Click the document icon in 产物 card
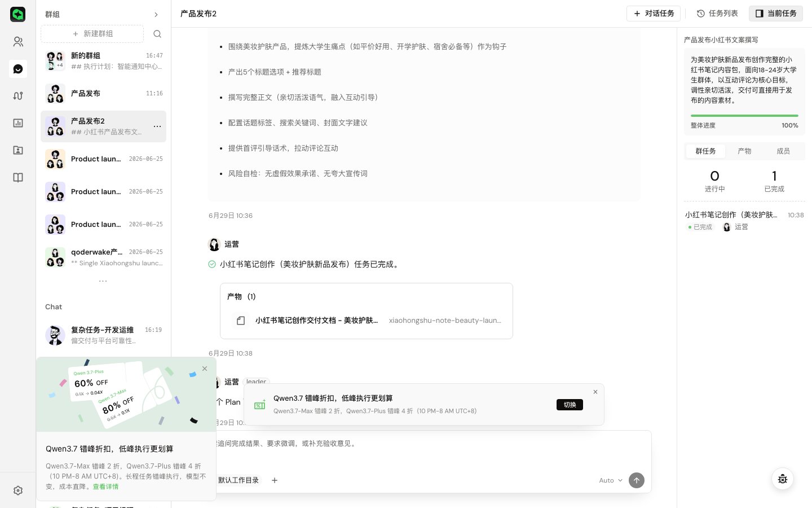Screen dimensions: 812x508 tap(241, 321)
